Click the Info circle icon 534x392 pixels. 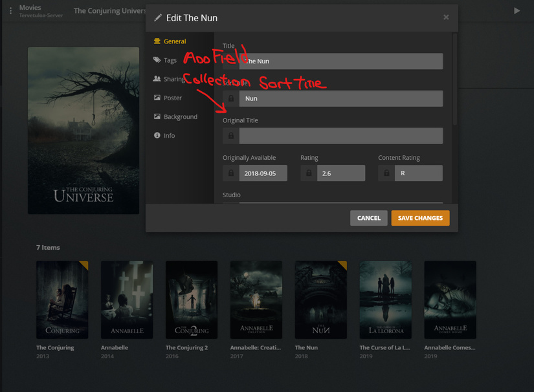point(157,135)
